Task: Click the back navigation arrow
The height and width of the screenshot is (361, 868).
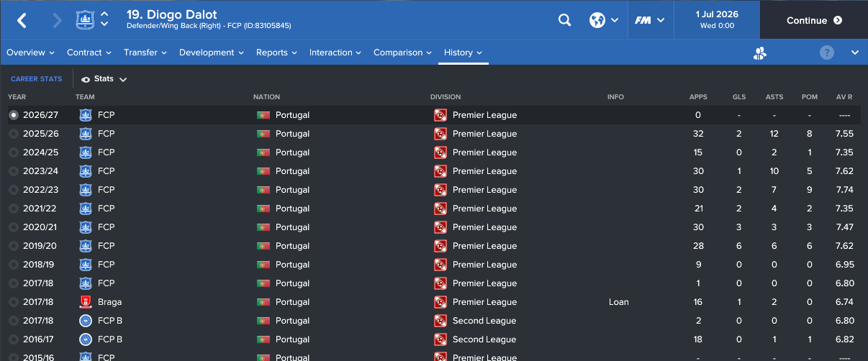Action: pyautogui.click(x=22, y=20)
